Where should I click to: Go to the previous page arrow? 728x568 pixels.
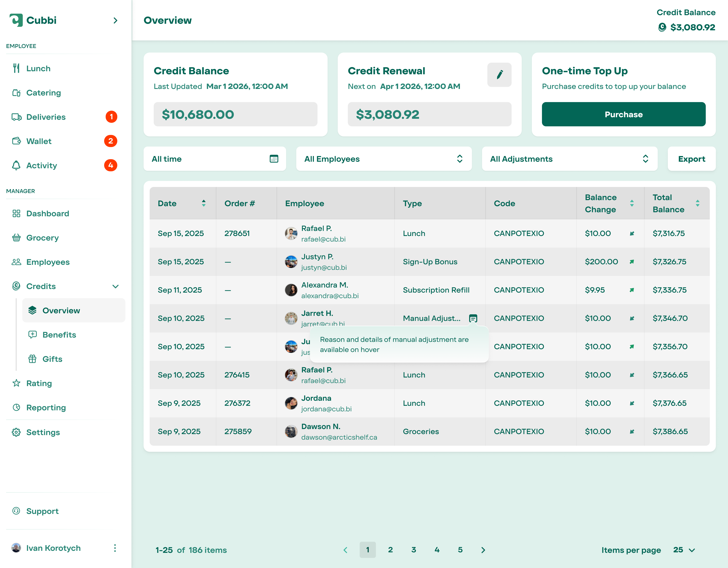click(x=345, y=550)
